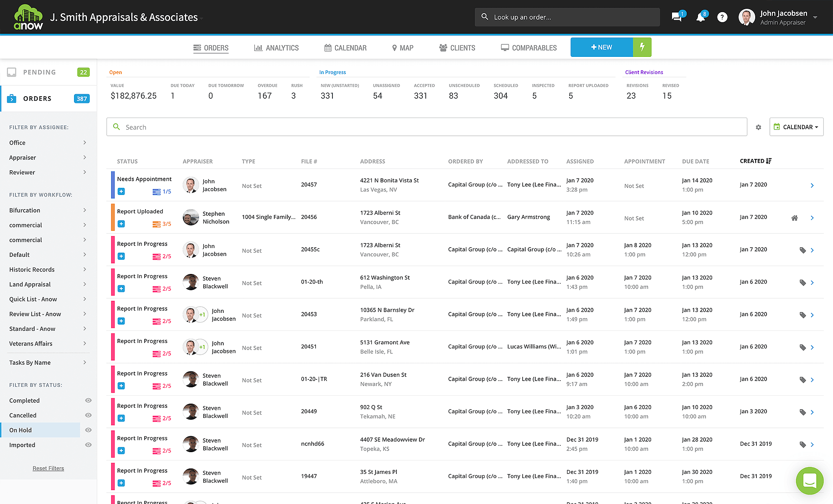Click the + NEW order button
833x504 pixels.
coord(601,47)
